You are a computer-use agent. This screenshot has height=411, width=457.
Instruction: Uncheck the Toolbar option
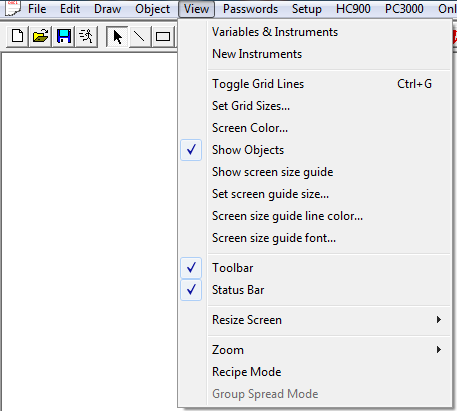point(315,268)
